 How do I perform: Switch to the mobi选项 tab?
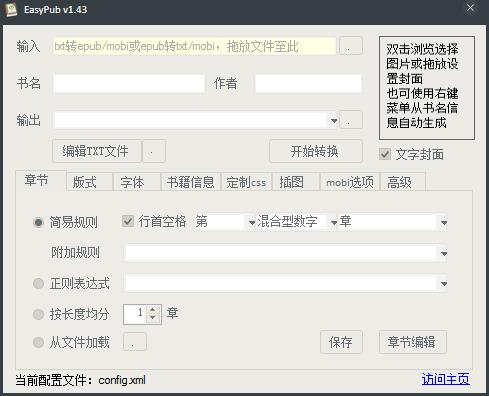tap(350, 182)
